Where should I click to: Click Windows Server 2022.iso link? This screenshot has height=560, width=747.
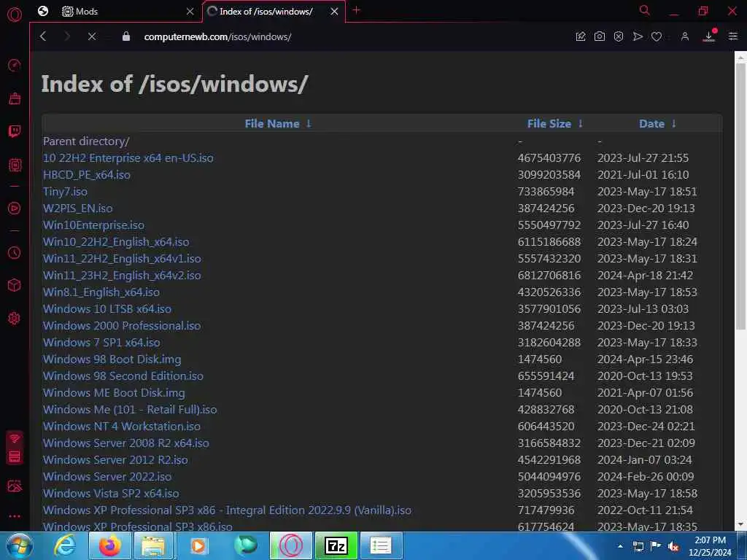pyautogui.click(x=107, y=476)
